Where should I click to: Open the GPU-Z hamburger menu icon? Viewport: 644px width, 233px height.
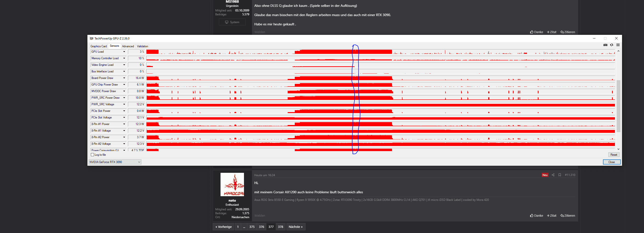[618, 45]
